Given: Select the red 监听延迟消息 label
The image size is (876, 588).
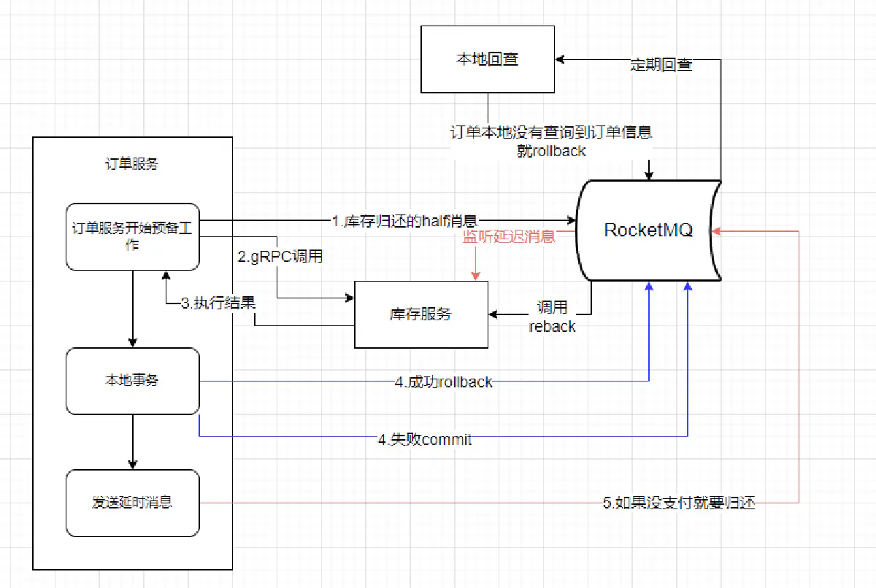Looking at the screenshot, I should (x=509, y=236).
